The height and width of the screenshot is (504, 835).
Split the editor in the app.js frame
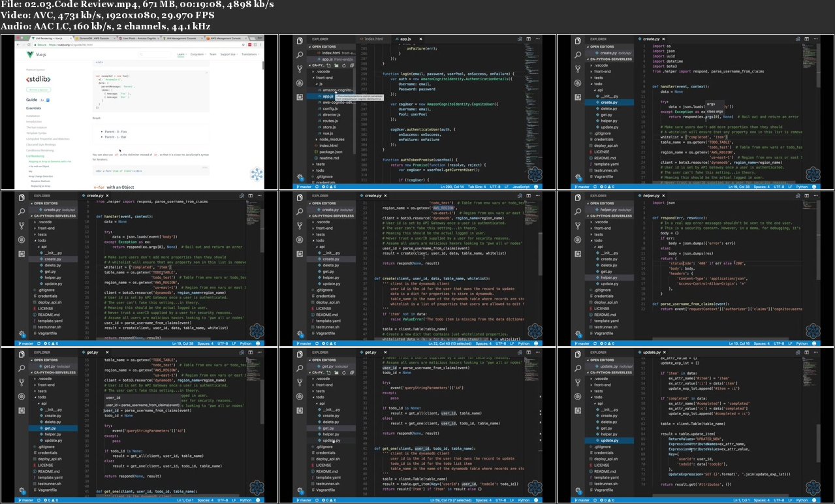coord(529,39)
